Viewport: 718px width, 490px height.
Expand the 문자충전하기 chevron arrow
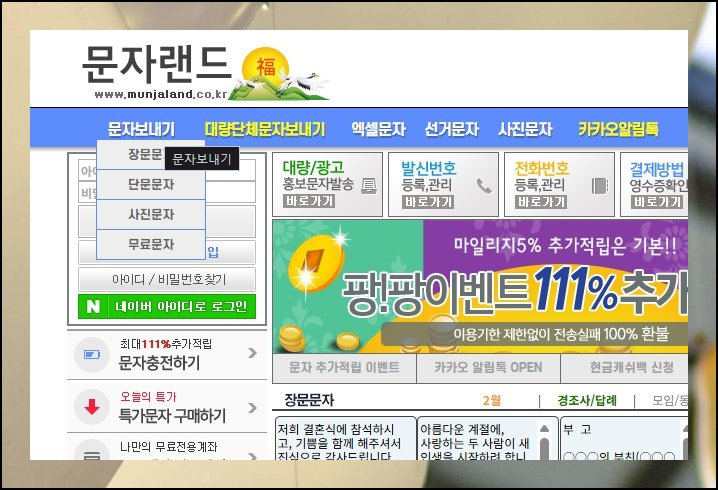tap(252, 353)
